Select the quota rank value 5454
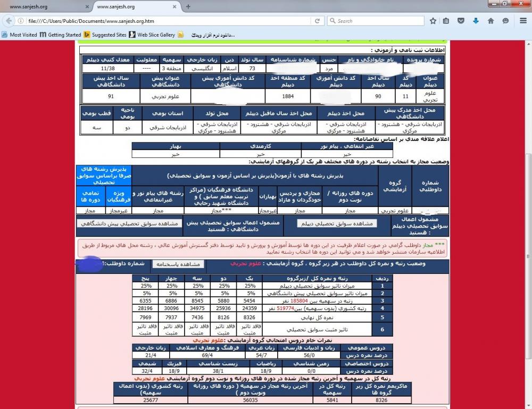 (x=250, y=301)
